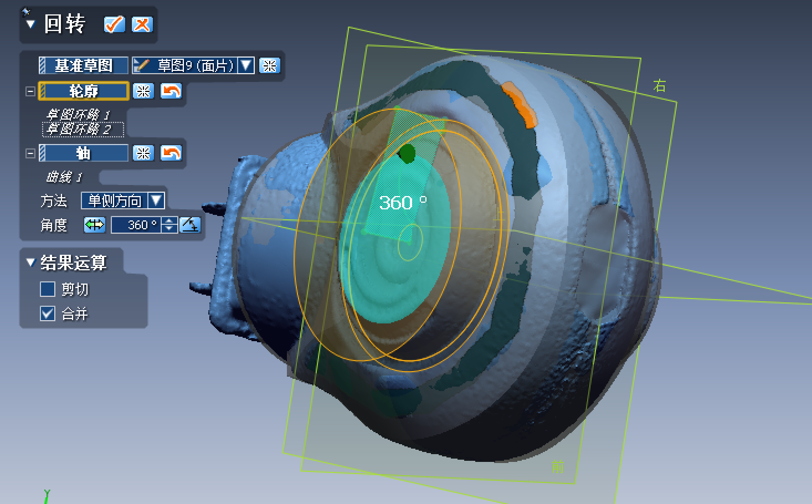Activate the 轮廓 profile selection field
This screenshot has height=504, width=812.
(x=84, y=91)
